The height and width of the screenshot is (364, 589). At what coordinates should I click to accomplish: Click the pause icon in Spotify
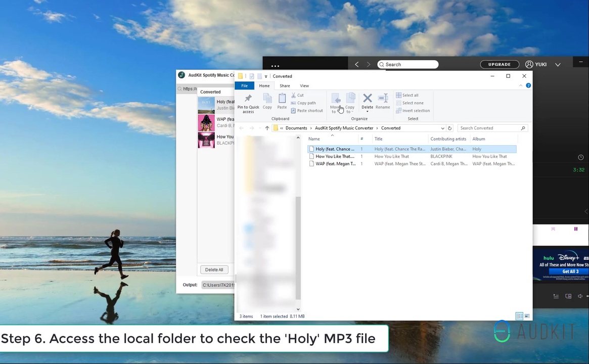575,229
